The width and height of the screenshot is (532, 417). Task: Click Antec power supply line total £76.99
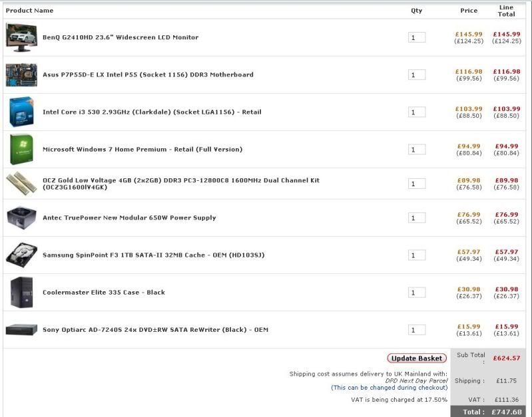[507, 215]
